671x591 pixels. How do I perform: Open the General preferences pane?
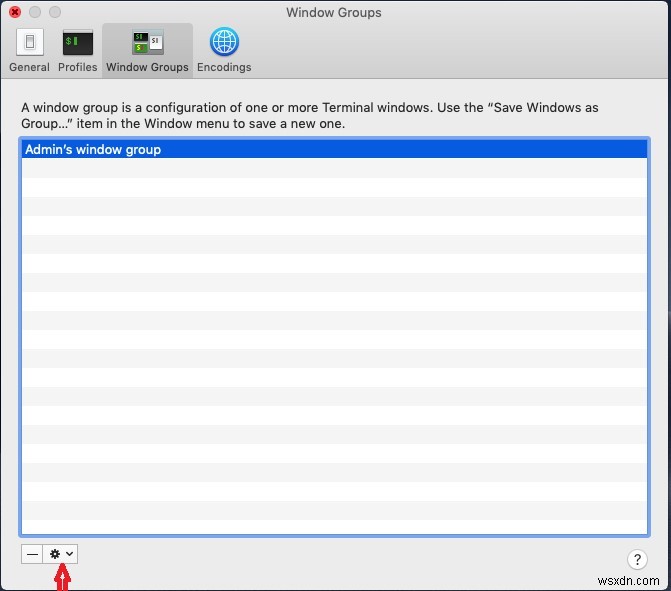[29, 50]
